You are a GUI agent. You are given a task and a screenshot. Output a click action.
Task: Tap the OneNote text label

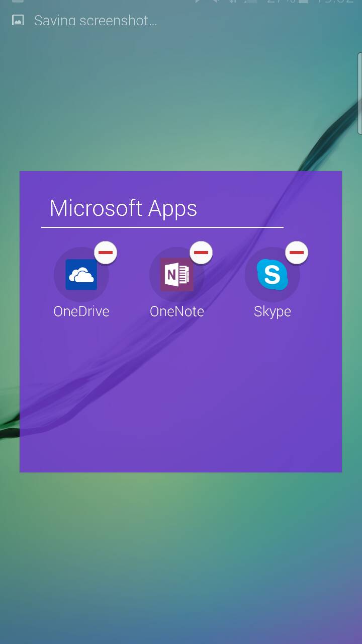[x=177, y=311]
